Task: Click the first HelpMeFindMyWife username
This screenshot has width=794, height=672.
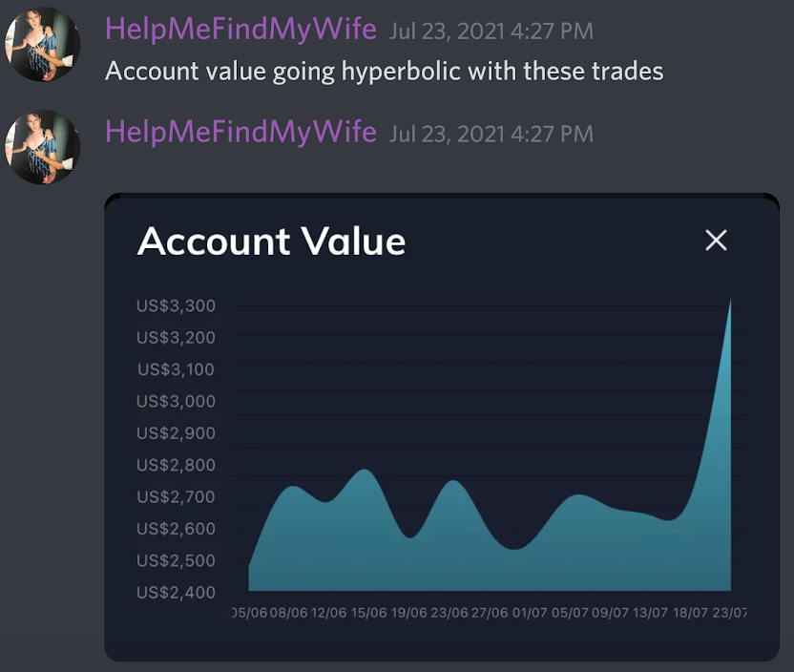Action: click(x=240, y=29)
